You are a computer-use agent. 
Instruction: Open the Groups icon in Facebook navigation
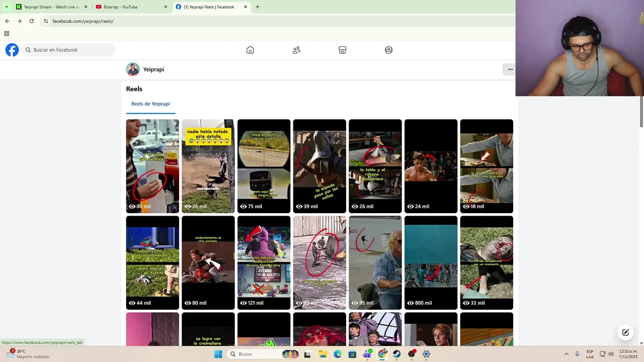point(389,50)
